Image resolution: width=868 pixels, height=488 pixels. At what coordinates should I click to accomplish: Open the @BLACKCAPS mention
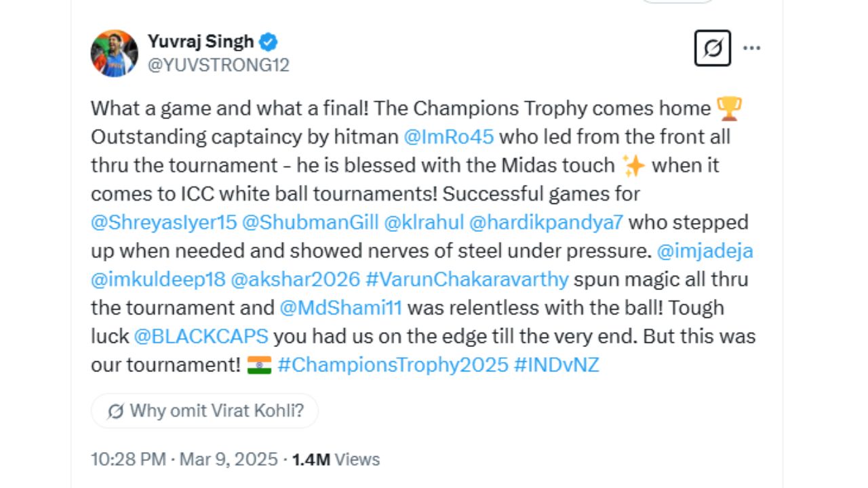point(201,336)
